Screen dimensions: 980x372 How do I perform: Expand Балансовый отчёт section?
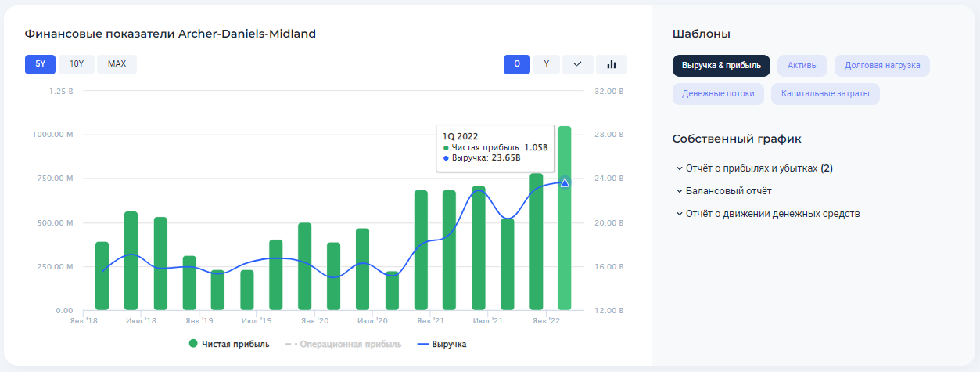(x=723, y=191)
